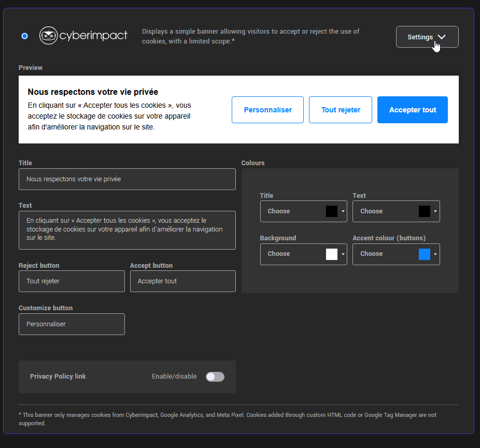Edit the Title input field

pos(127,179)
